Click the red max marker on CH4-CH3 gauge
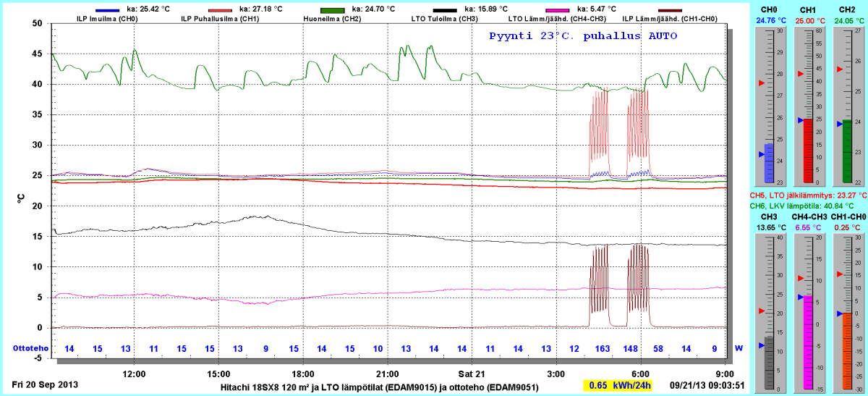 (800, 278)
